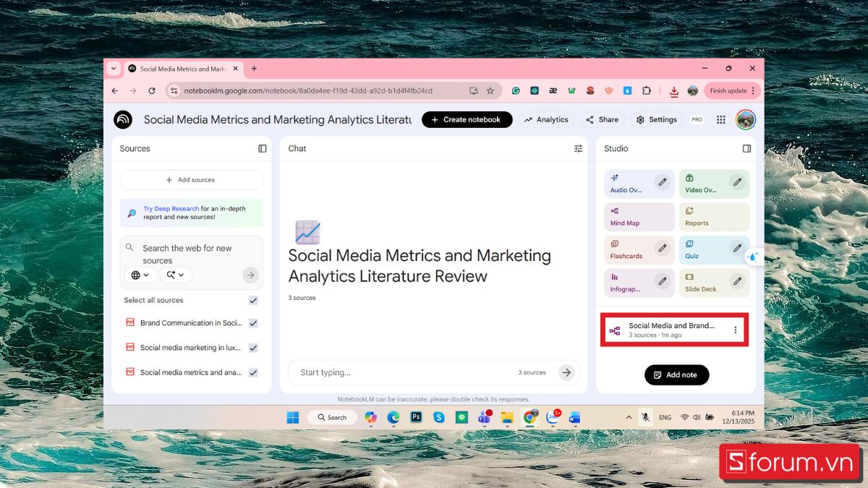Toggle Select all sources checkbox
This screenshot has width=868, height=488.
(253, 300)
